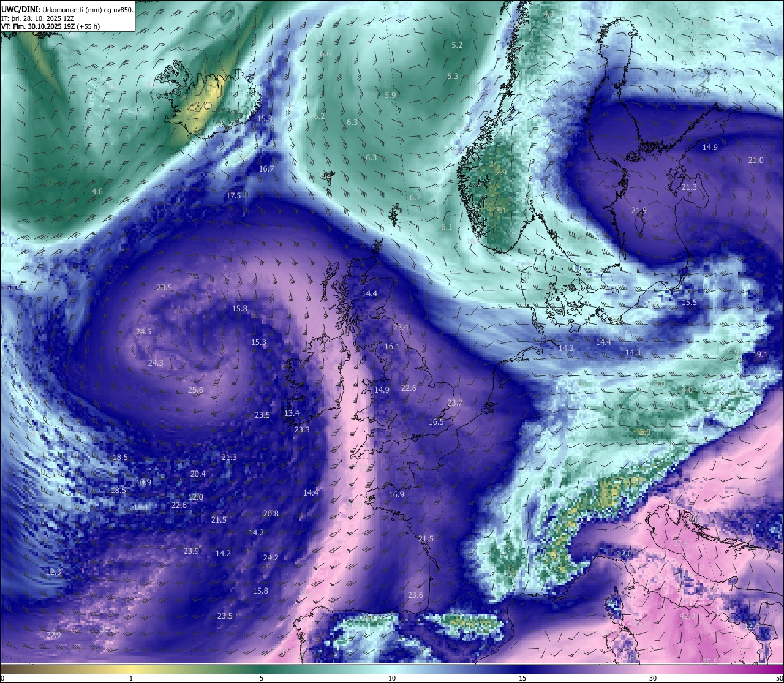Click the 16.9 value label
Viewport: 784px width, 683px height.
396,494
